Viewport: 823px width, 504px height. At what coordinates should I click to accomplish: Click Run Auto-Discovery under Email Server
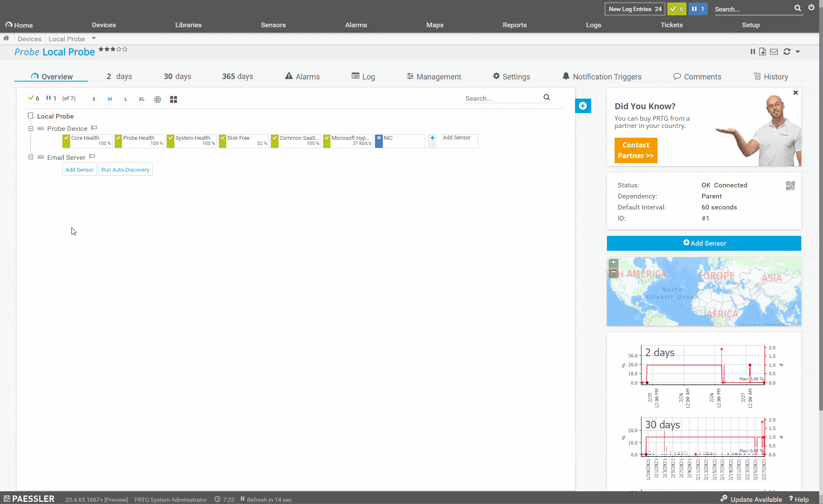pyautogui.click(x=125, y=170)
